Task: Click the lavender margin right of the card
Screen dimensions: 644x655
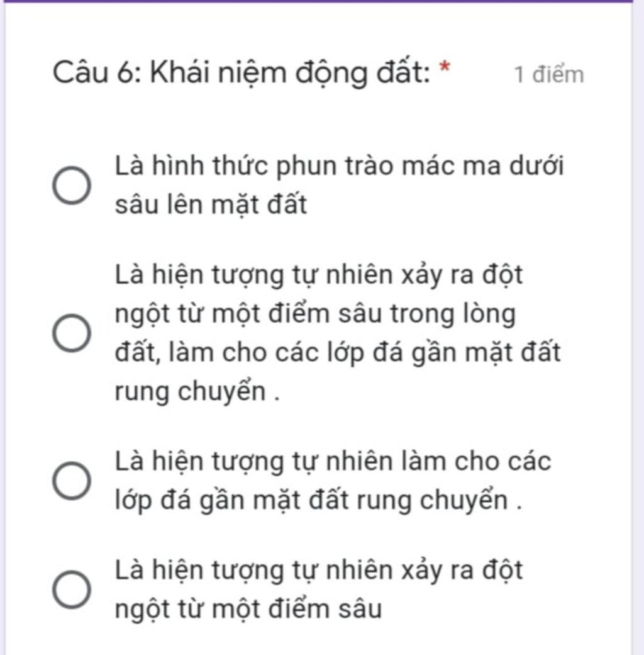Action: click(x=638, y=327)
